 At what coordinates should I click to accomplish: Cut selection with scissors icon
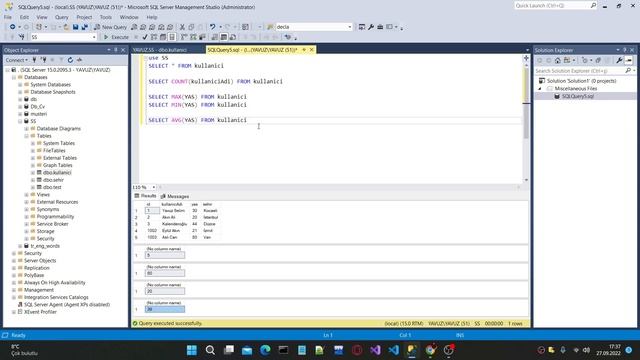182,27
